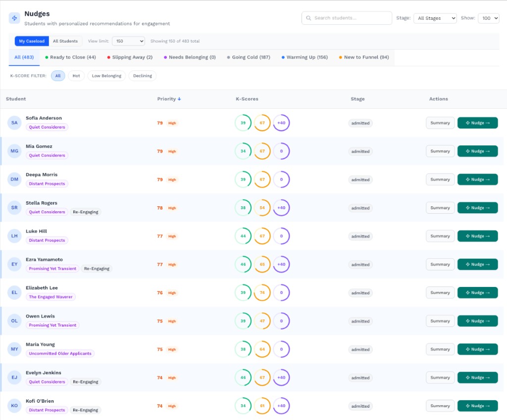Open the Ready to Close (44) tab
507x420 pixels.
pos(70,57)
